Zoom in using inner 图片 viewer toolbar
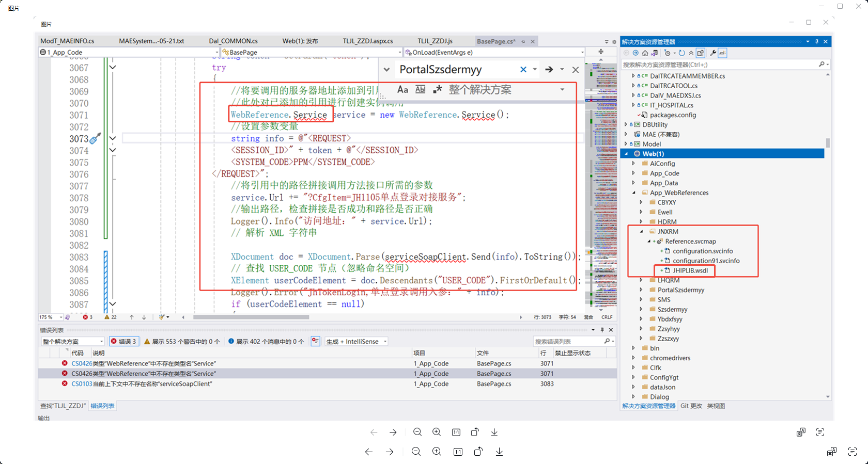 (x=437, y=432)
